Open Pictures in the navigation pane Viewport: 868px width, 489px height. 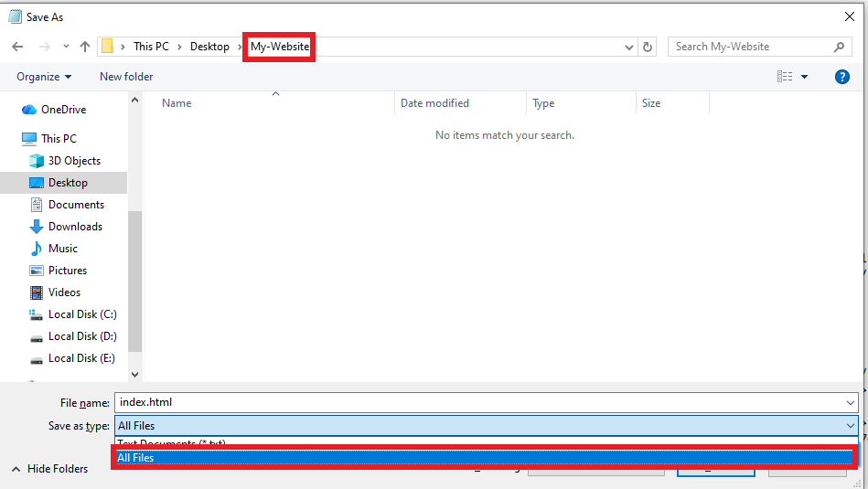point(68,271)
